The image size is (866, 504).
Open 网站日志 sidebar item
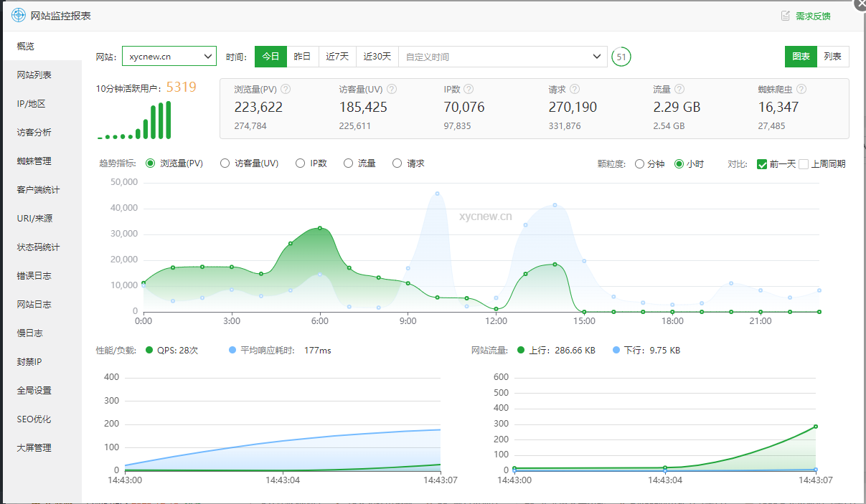click(x=42, y=304)
